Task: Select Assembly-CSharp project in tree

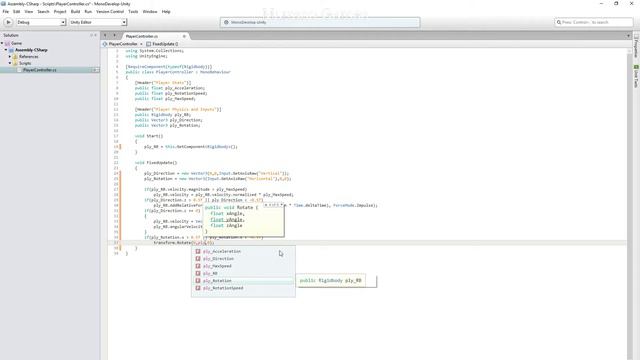Action: pyautogui.click(x=31, y=50)
